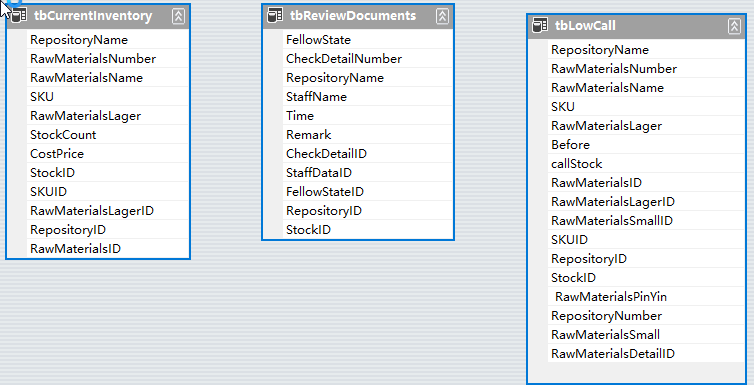Click the tbCurrentInventory table icon
The width and height of the screenshot is (754, 385).
click(x=19, y=16)
